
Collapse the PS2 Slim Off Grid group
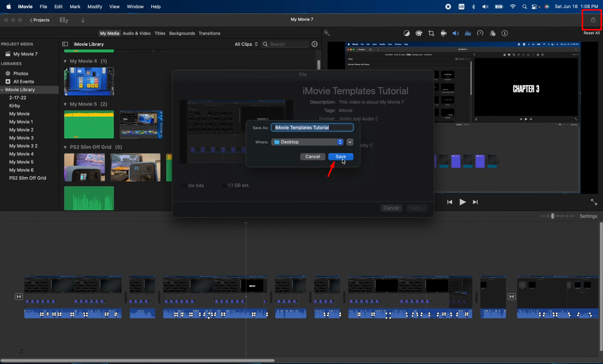(65, 147)
